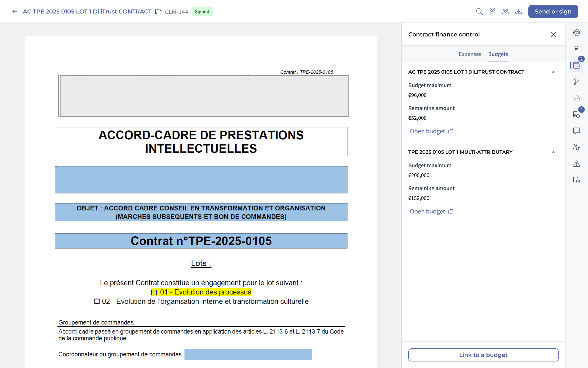Open the comments speech bubble icon

pos(577,131)
